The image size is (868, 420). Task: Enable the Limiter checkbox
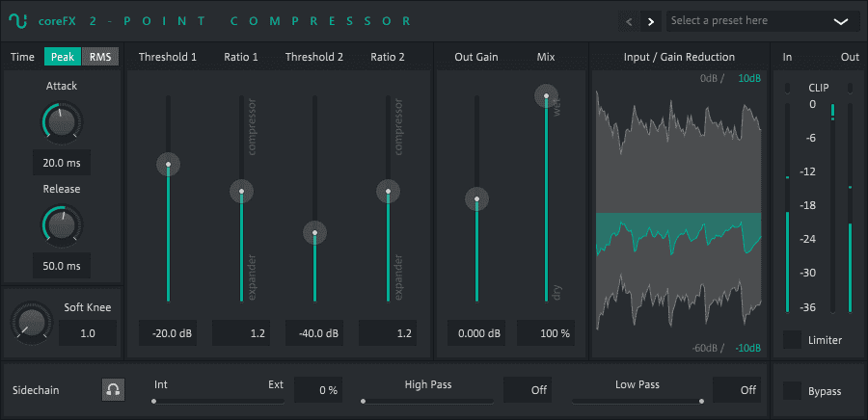792,339
